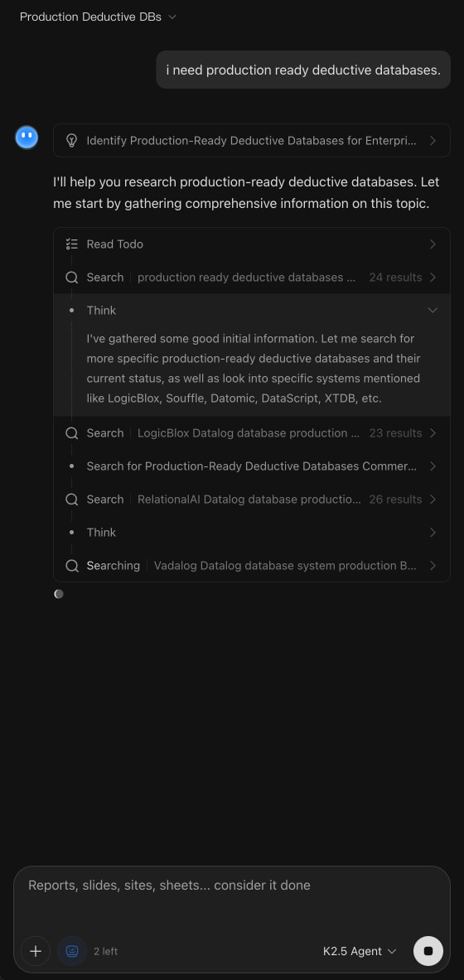464x980 pixels.
Task: Click the lightbulb icon beside Identify Production-Ready
Action: pyautogui.click(x=72, y=141)
